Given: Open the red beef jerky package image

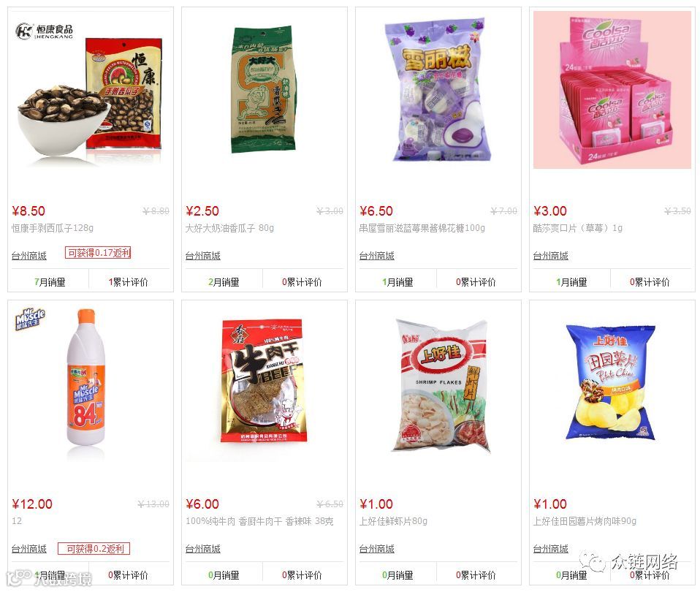Looking at the screenshot, I should click(264, 381).
